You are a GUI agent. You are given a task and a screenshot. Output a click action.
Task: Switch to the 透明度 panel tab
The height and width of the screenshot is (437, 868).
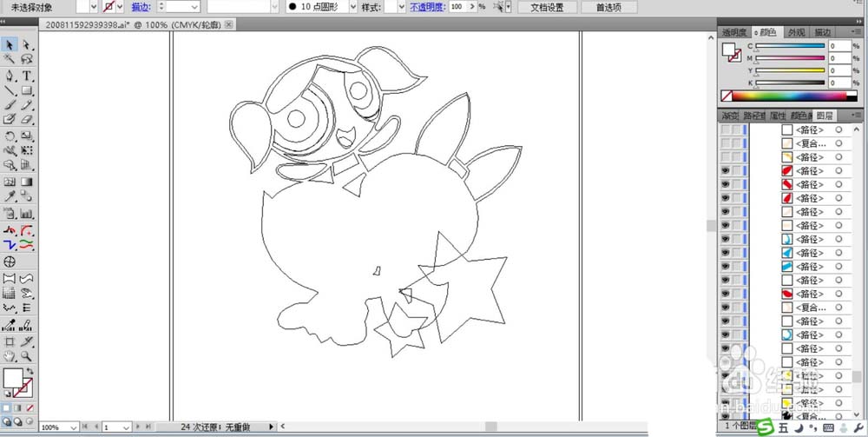pyautogui.click(x=734, y=33)
